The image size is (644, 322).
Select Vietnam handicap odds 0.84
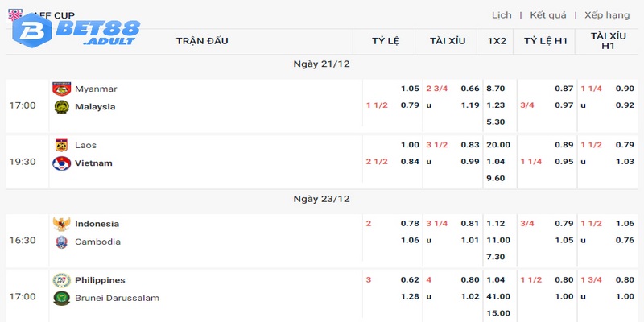point(410,163)
